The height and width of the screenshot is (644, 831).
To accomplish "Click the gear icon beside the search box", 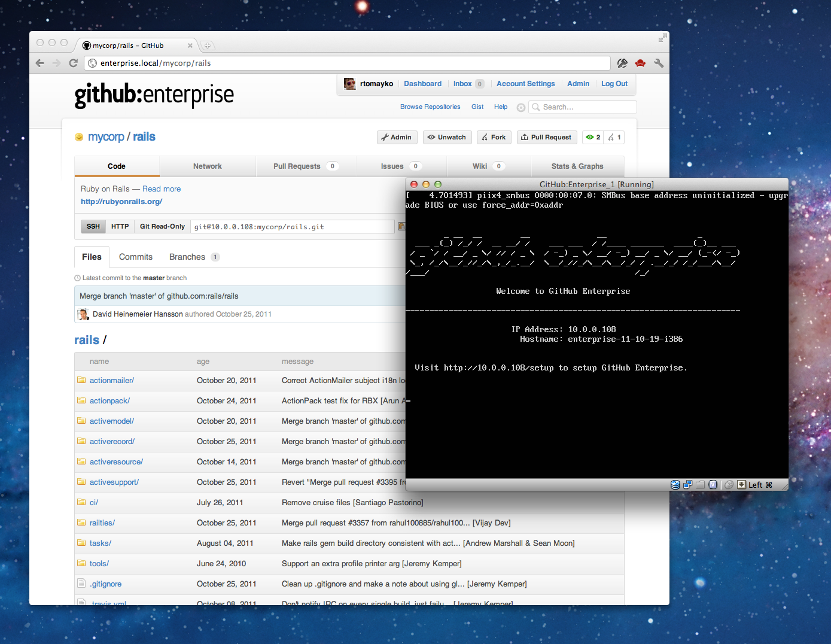I will (520, 107).
